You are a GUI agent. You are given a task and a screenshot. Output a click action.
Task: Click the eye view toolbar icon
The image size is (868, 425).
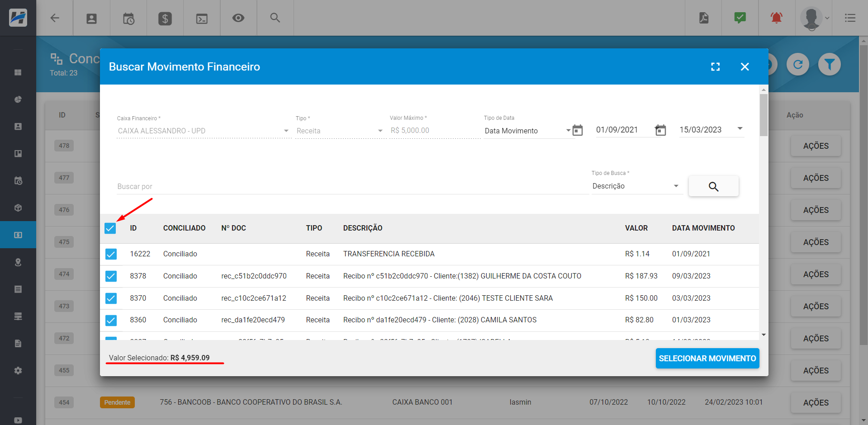238,18
